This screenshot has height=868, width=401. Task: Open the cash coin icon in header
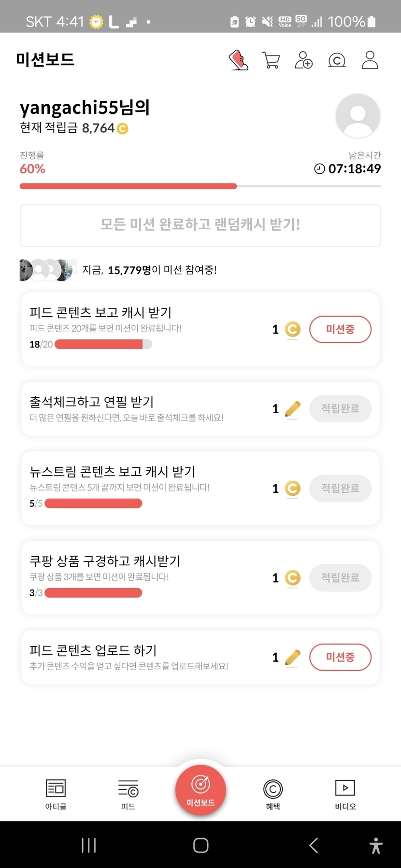tap(337, 60)
